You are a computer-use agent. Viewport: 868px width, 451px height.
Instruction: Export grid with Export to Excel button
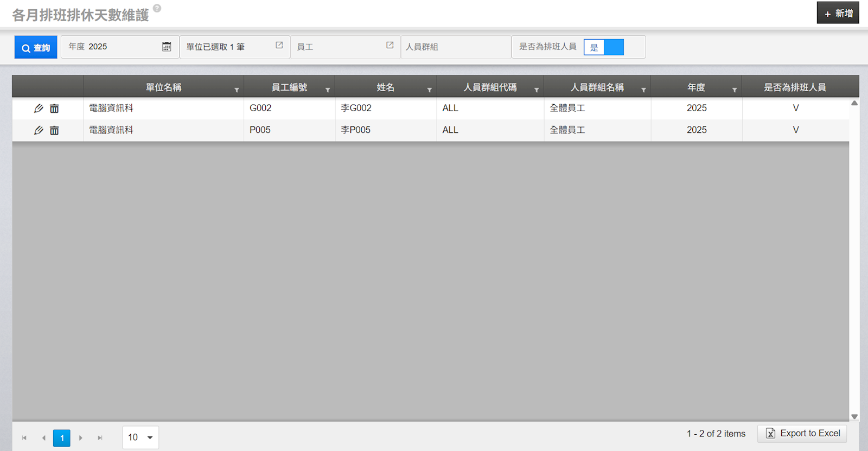[802, 433]
